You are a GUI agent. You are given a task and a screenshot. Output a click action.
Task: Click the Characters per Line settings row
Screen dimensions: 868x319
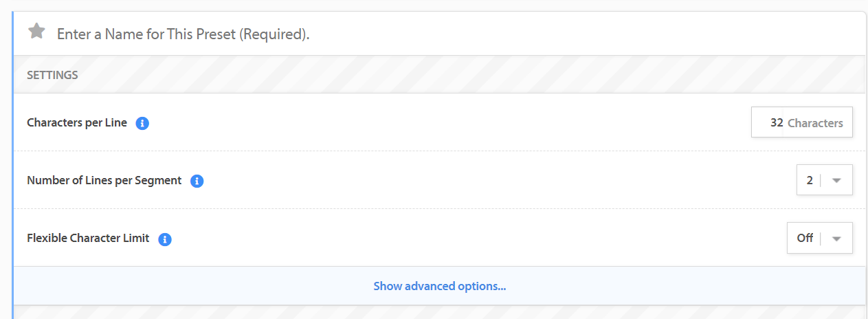[440, 122]
